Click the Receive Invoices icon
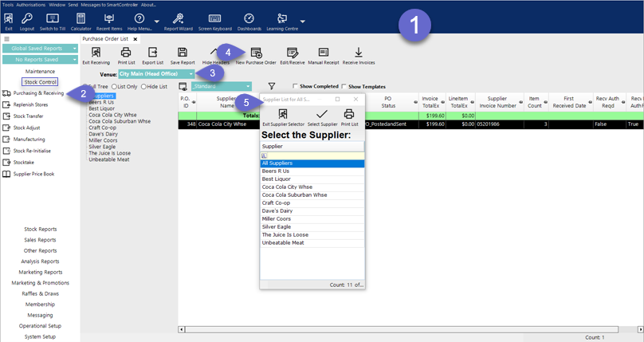 click(x=359, y=53)
